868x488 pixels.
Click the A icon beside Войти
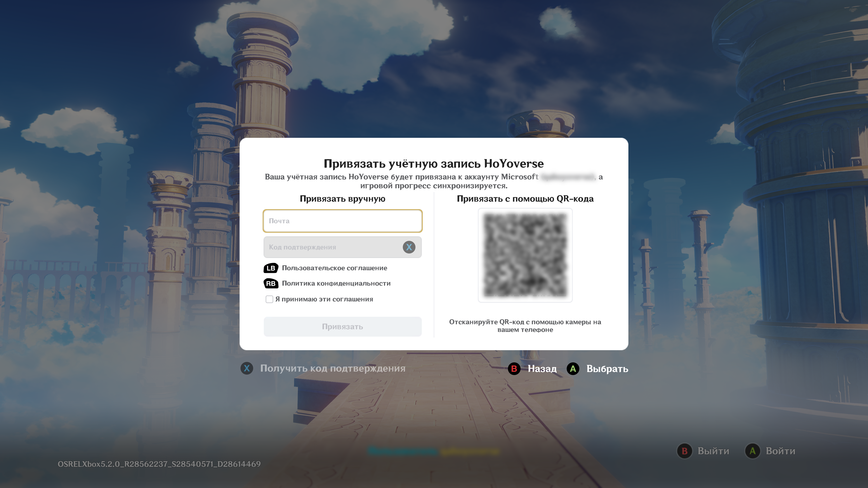[x=753, y=451]
